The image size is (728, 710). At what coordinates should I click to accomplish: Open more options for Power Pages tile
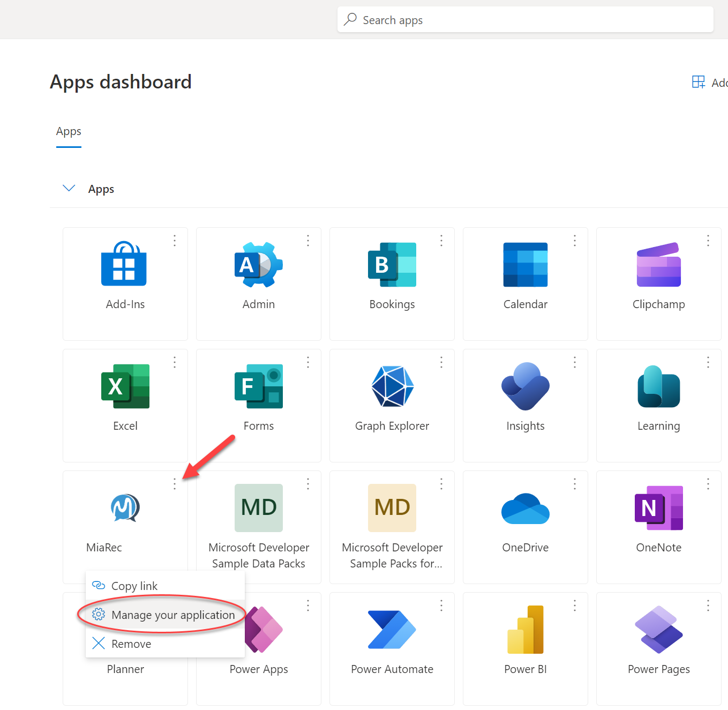(708, 606)
